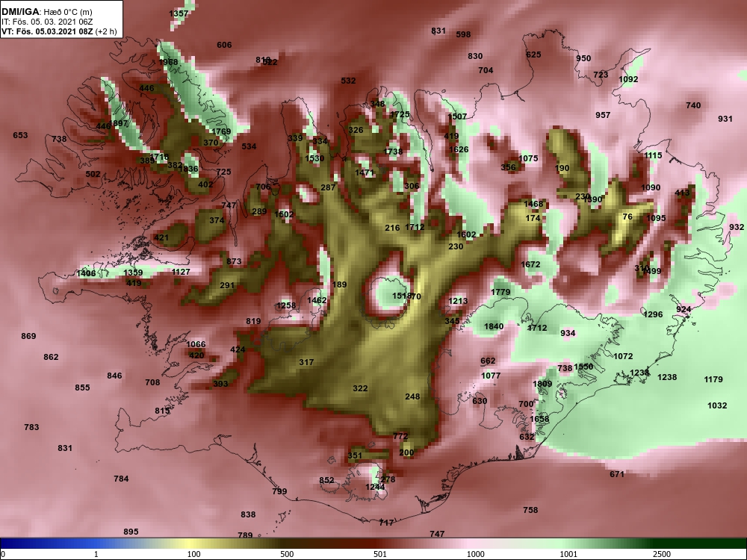This screenshot has height=560, width=747.
Task: Pick the 830 map label
Action: tap(475, 56)
